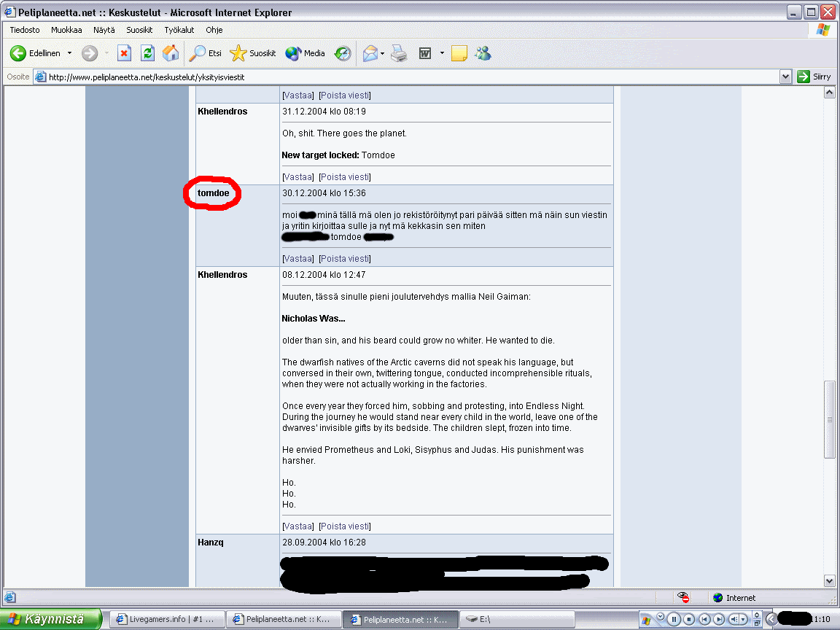Image resolution: width=840 pixels, height=630 pixels.
Task: Click the red X Stop loading icon
Action: [x=124, y=53]
